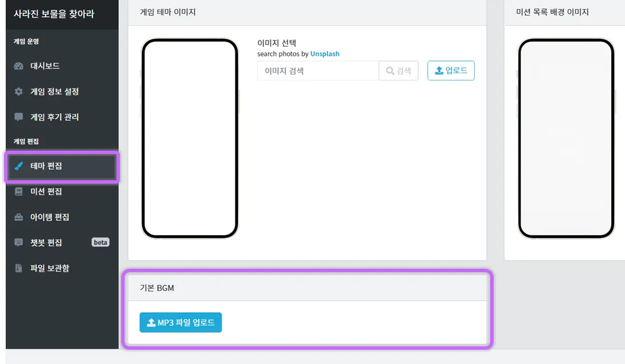Click the beta badge next to 챗봇 편집
625x364 pixels.
[101, 242]
